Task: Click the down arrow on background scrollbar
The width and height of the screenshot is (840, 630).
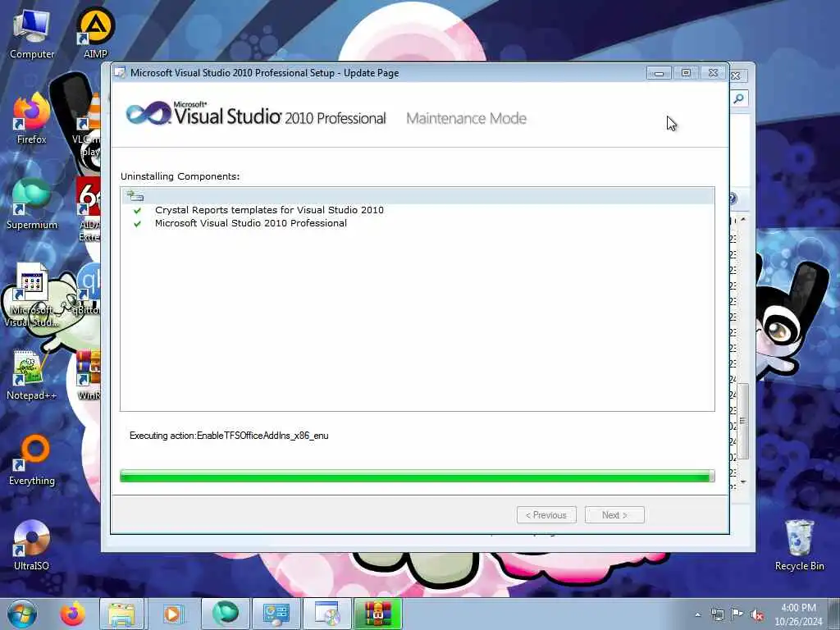Action: [x=743, y=482]
